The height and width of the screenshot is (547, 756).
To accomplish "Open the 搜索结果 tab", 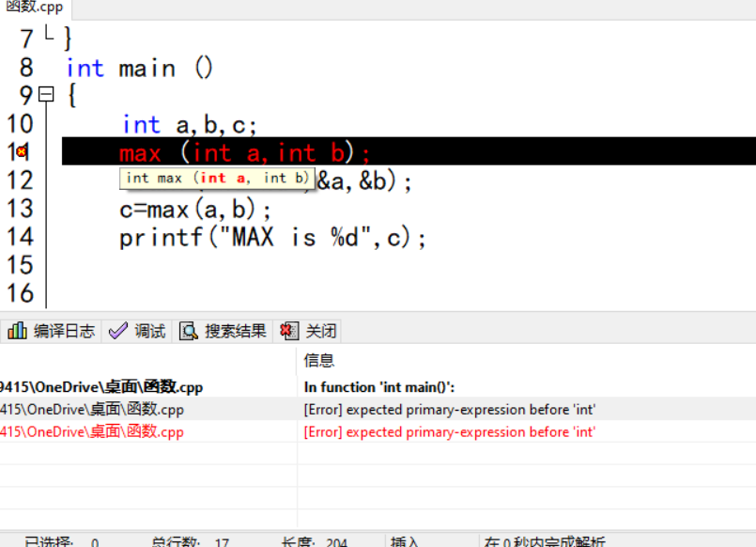I will click(x=223, y=332).
